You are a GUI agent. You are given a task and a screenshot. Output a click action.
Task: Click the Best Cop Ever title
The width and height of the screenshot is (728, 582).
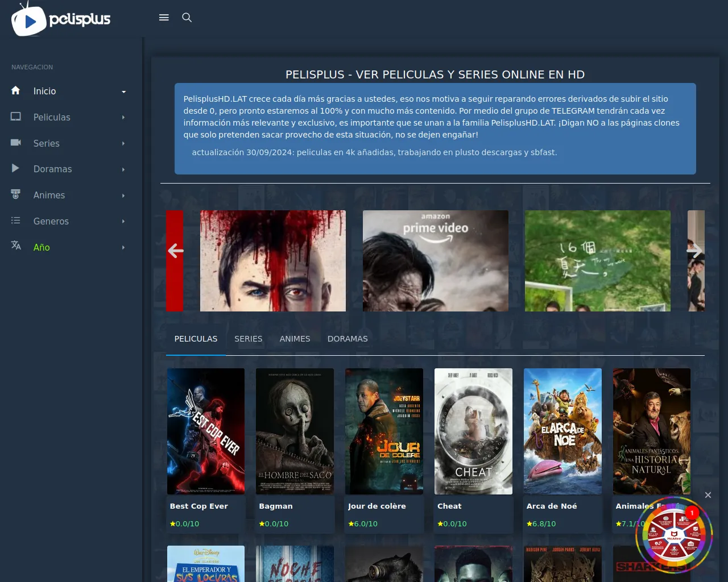(198, 506)
